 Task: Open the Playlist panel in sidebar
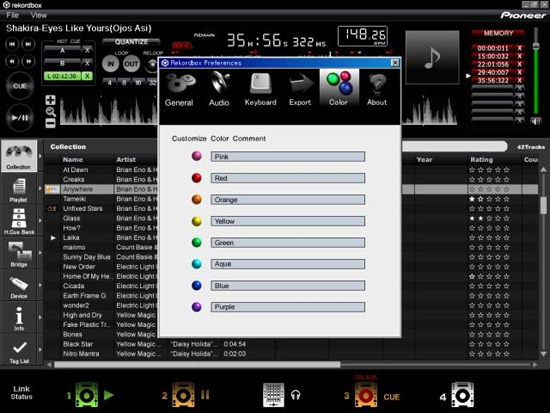19,190
